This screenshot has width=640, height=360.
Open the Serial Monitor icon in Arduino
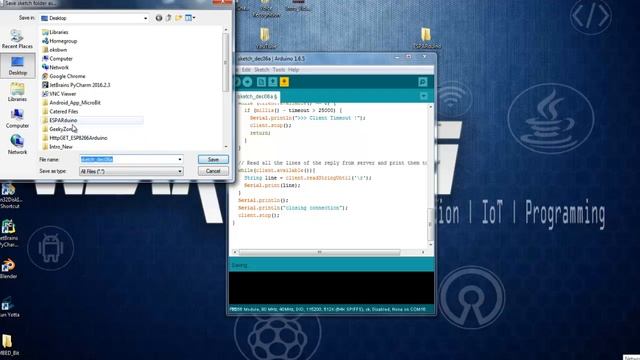pyautogui.click(x=423, y=82)
